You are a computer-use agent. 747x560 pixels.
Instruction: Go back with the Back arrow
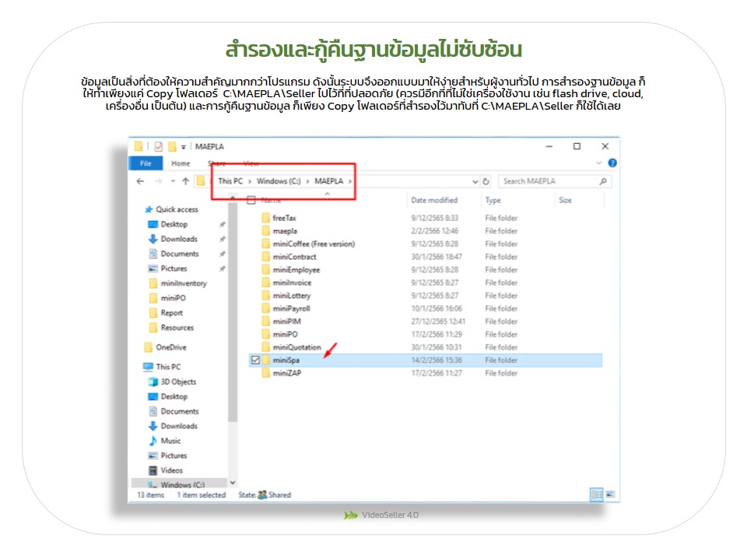[x=140, y=181]
